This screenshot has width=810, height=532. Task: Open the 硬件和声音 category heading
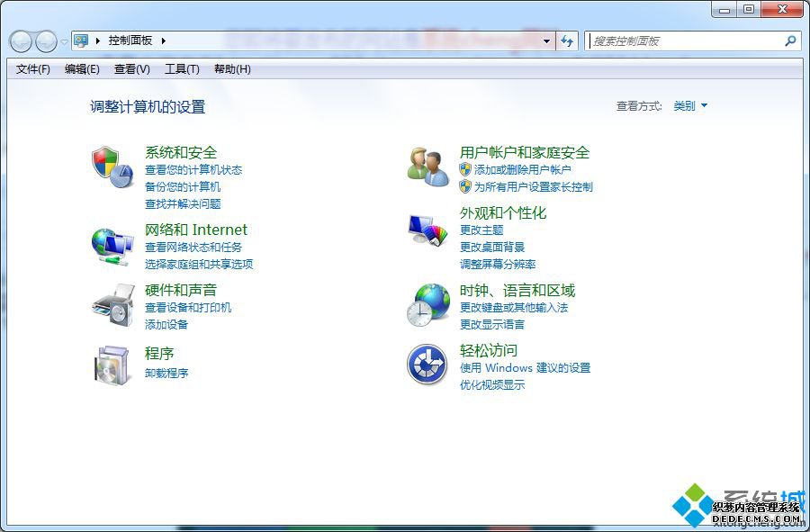tap(181, 290)
